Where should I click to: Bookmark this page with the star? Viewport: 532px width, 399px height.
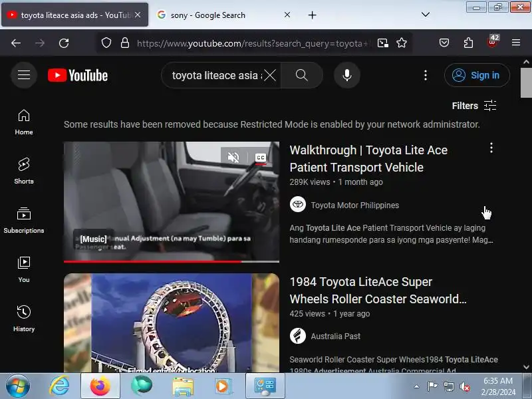[402, 43]
